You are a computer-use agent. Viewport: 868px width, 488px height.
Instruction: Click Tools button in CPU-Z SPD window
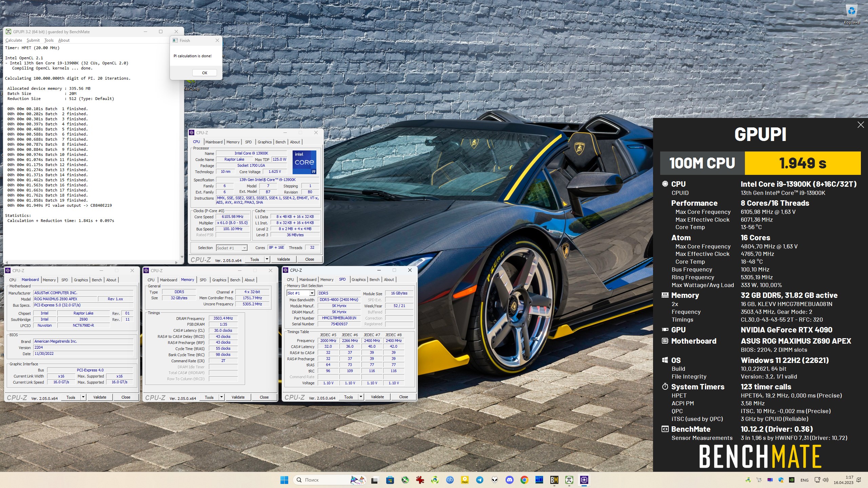(348, 397)
